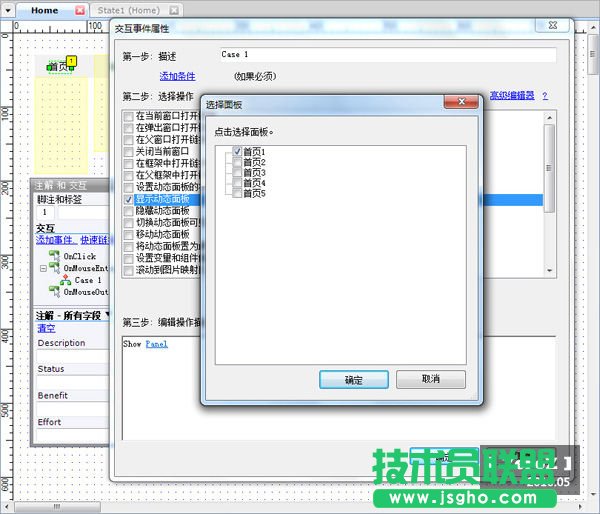Close the 交互事件属性 dialog
The height and width of the screenshot is (514, 600).
coord(553,25)
